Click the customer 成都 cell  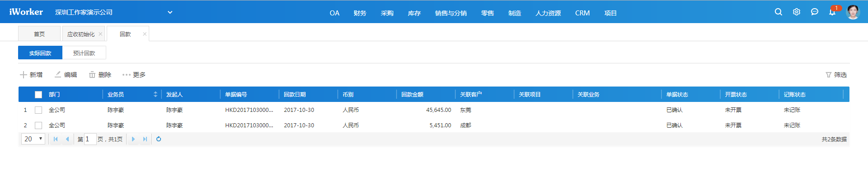coord(466,125)
